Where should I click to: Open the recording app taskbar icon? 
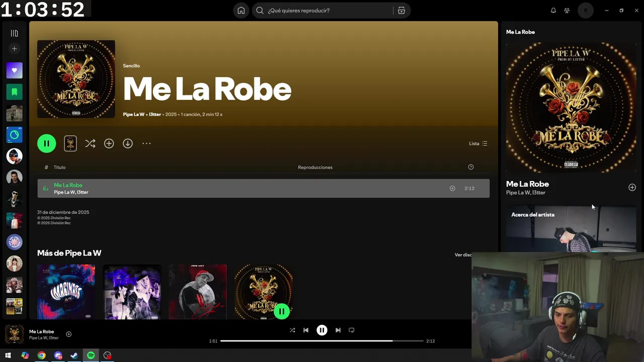tap(107, 355)
